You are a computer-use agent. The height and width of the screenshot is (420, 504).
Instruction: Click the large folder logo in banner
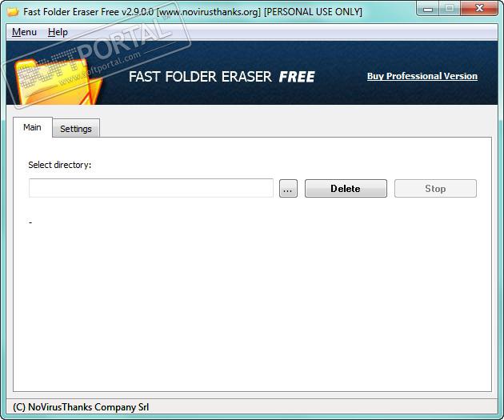[58, 82]
